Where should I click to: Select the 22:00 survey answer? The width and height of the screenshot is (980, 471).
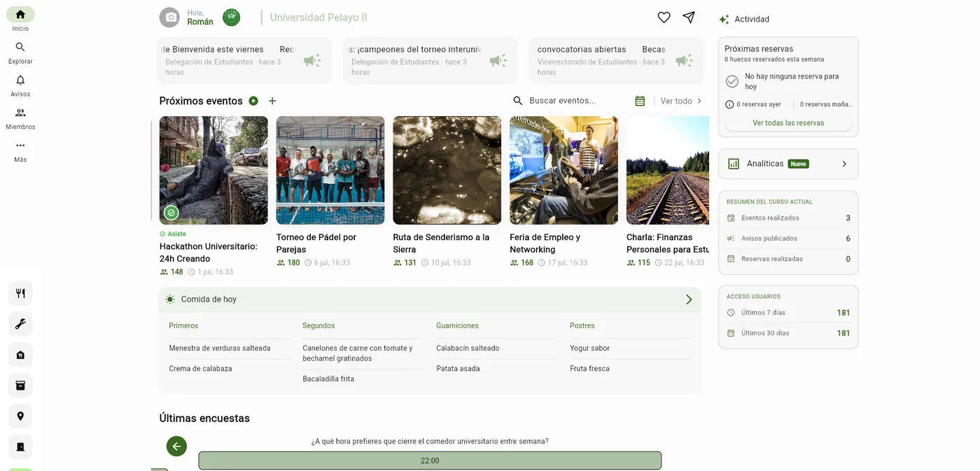click(430, 461)
